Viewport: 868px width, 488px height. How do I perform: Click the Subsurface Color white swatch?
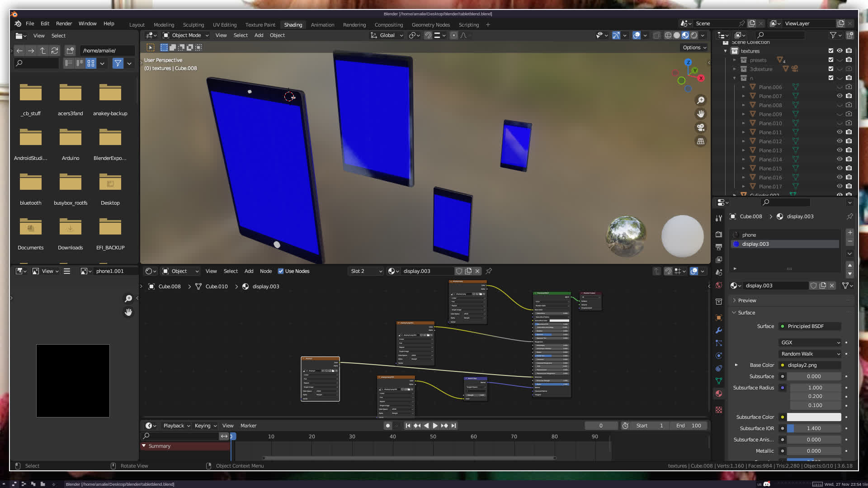click(814, 417)
